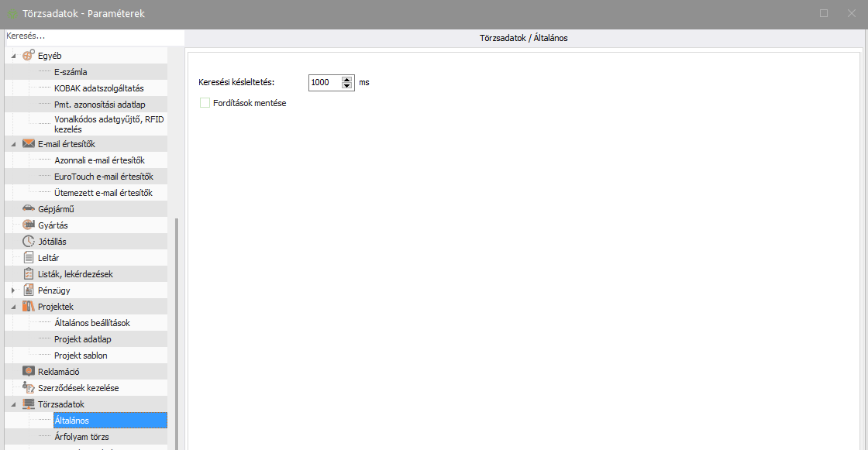Collapse the Projektek tree node

pos(13,307)
